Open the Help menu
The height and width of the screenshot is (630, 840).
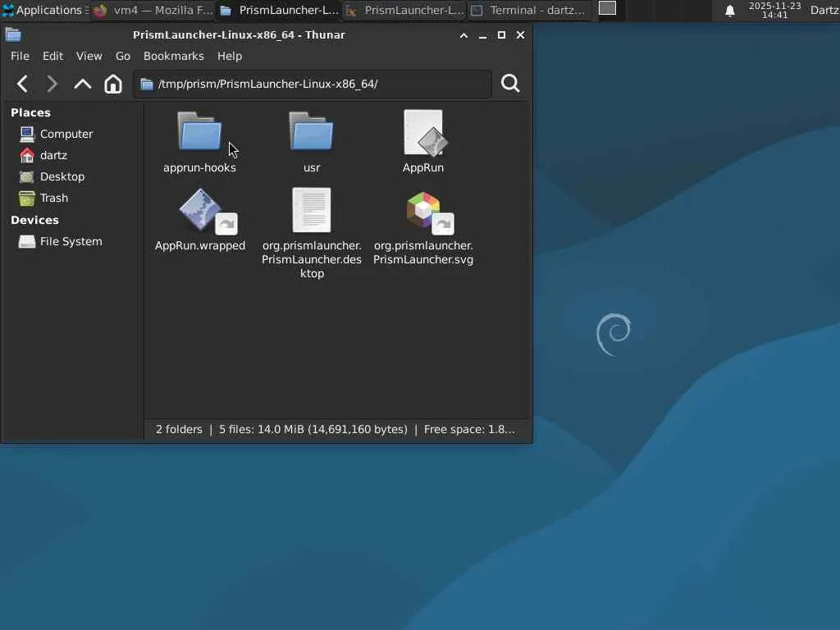click(230, 57)
